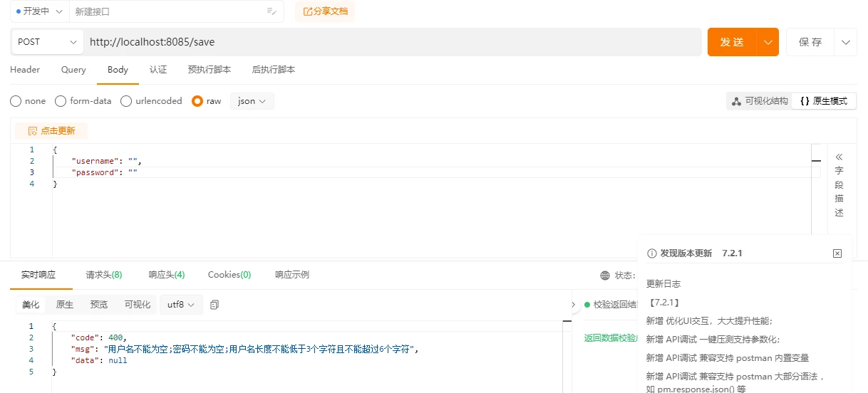Click the request URL input field
Screen dimensions: 868x393
point(392,42)
